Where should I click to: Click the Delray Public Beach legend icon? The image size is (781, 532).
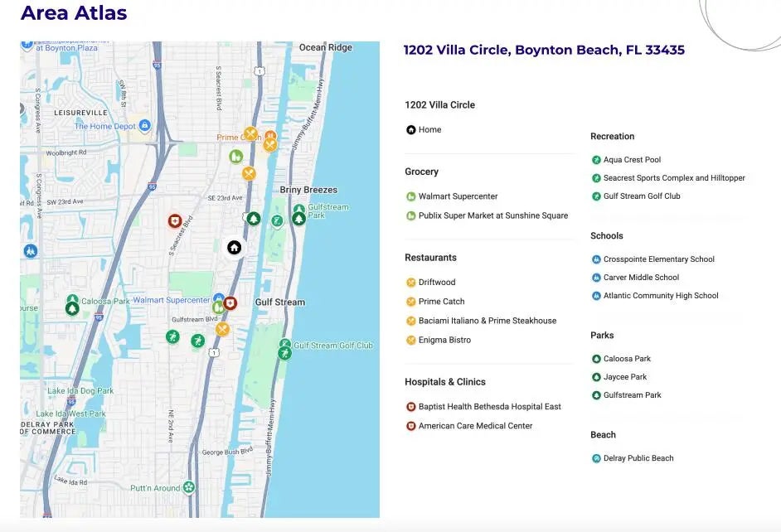coord(596,458)
